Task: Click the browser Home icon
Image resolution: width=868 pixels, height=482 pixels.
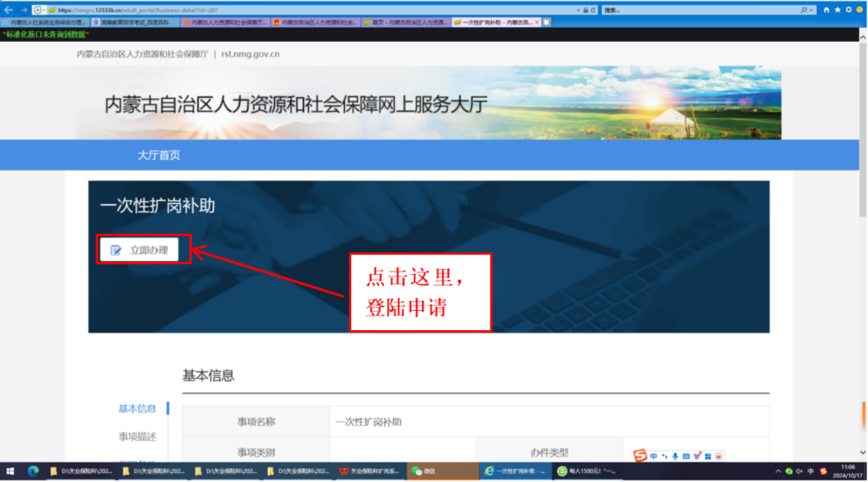Action: [x=827, y=10]
